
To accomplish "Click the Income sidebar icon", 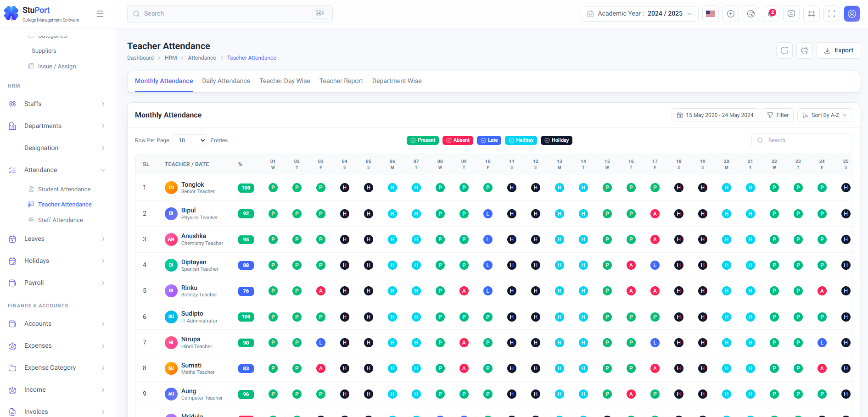I will (x=12, y=390).
